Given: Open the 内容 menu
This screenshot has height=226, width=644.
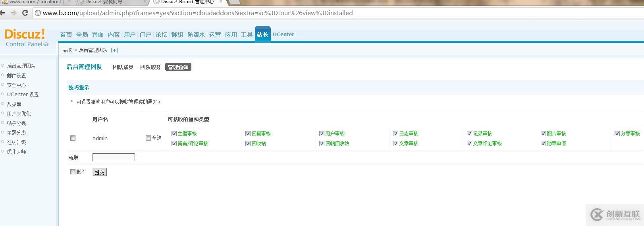Looking at the screenshot, I should point(114,35).
